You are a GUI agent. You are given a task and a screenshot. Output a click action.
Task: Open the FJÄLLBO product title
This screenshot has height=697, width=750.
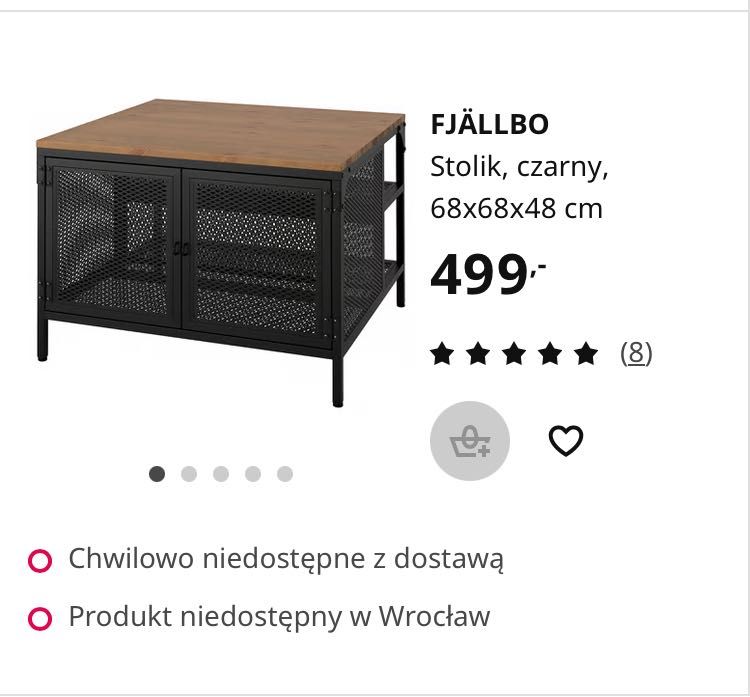point(489,124)
